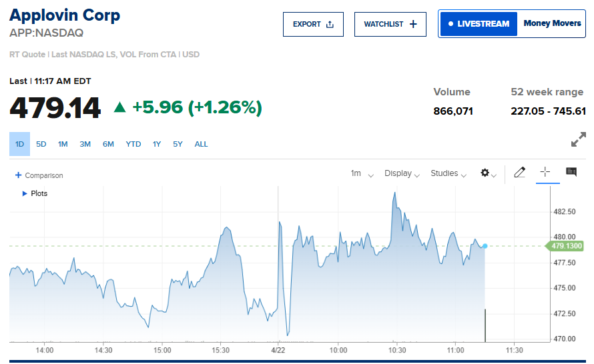Open Money Movers link
Viewport: 594px width, 364px height.
point(552,24)
